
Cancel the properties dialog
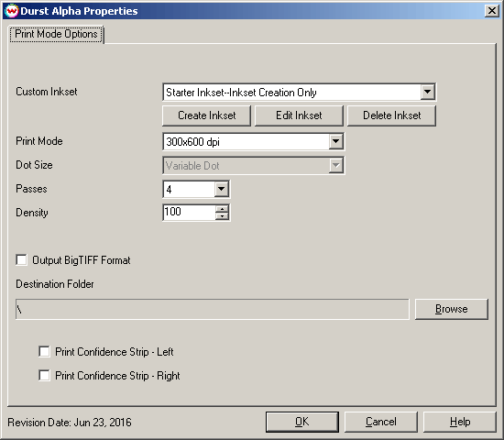tap(381, 422)
